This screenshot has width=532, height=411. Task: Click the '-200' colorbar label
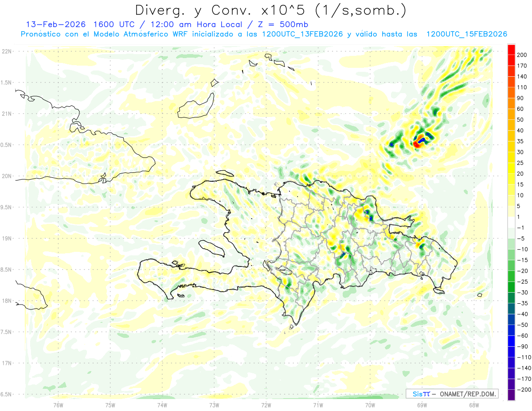524,390
